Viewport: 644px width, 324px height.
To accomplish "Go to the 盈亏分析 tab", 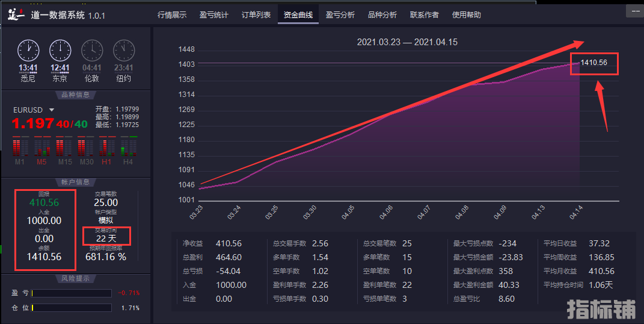I will (340, 15).
